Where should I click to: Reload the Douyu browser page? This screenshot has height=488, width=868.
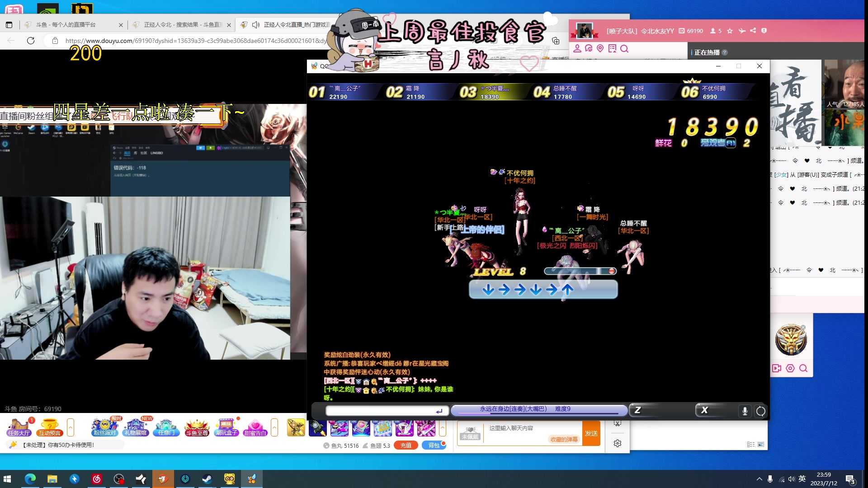click(31, 41)
